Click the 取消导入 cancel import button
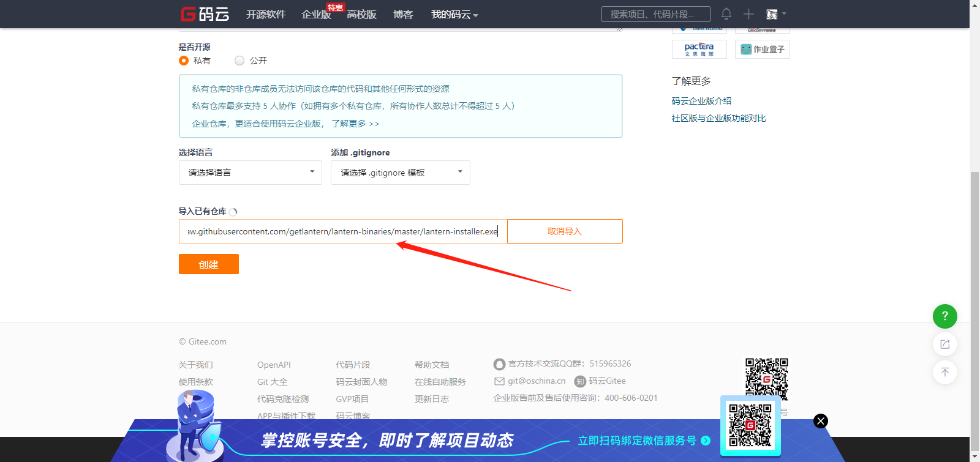The width and height of the screenshot is (980, 462). coord(565,231)
